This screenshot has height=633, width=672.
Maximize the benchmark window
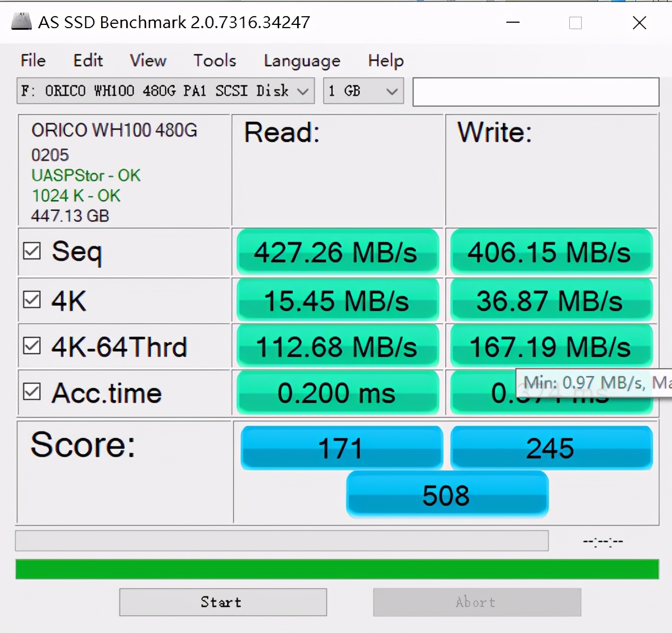pos(576,23)
